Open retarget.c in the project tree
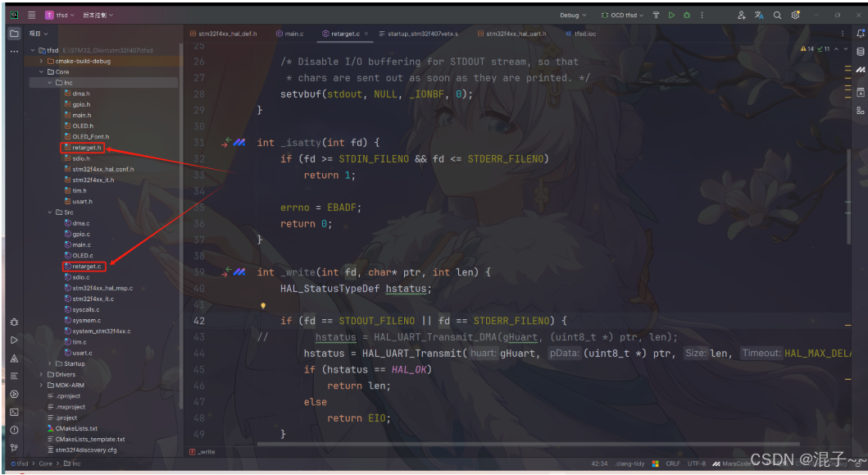The width and height of the screenshot is (868, 475). pos(83,267)
